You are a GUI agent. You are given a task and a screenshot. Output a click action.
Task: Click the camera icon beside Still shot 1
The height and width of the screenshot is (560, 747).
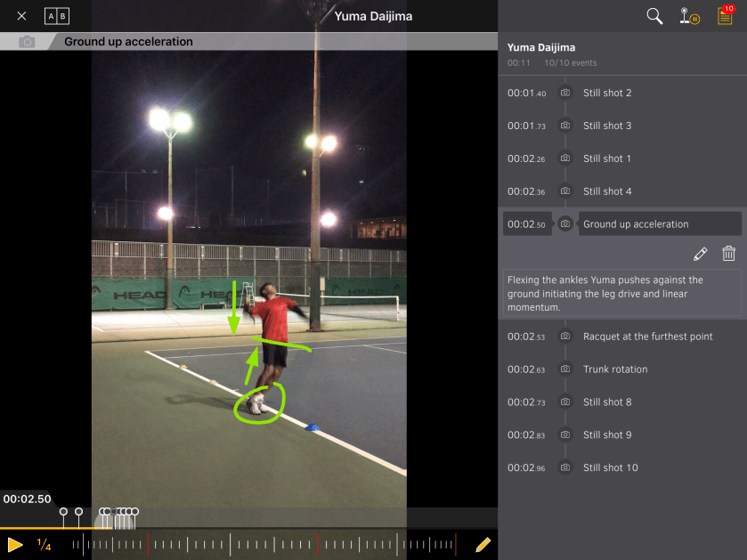[x=565, y=158]
